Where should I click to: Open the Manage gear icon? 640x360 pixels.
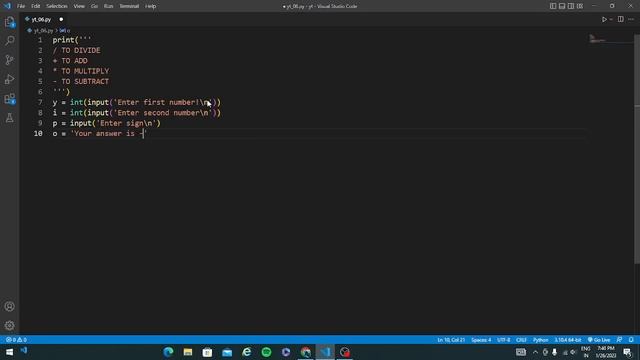point(9,325)
